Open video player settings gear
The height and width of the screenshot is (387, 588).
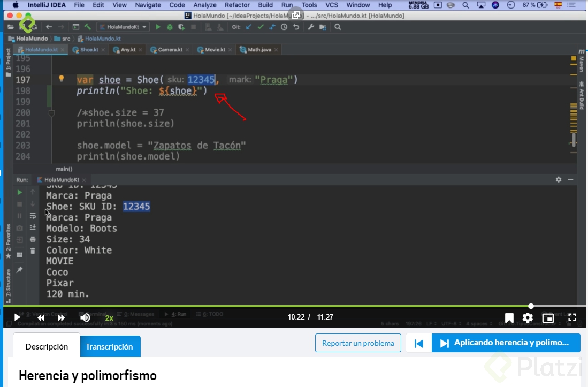point(528,318)
